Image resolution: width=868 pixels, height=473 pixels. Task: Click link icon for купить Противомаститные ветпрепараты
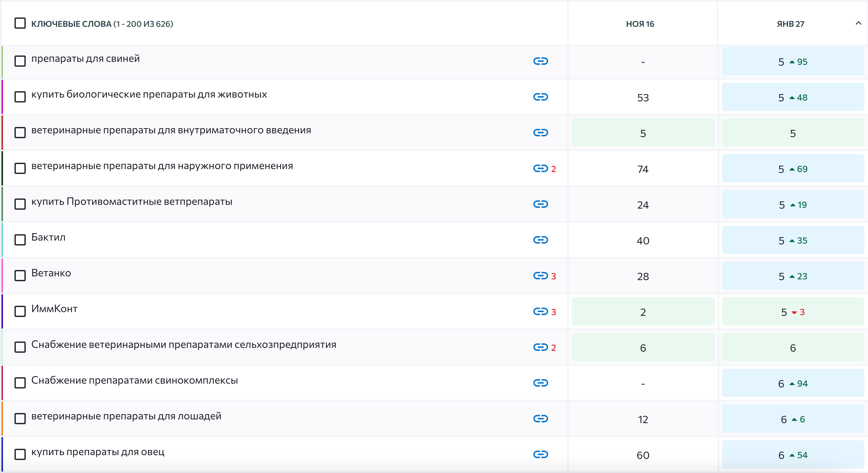pyautogui.click(x=540, y=204)
